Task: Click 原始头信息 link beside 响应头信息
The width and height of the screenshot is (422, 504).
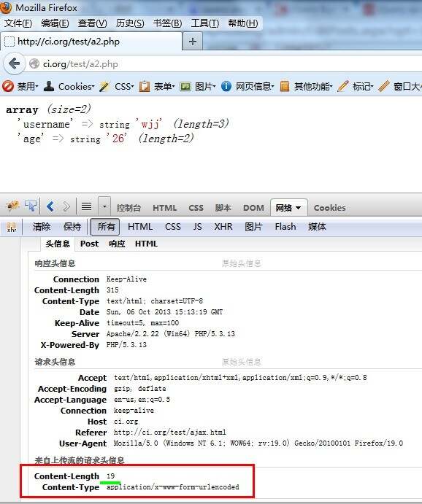Action: point(241,263)
